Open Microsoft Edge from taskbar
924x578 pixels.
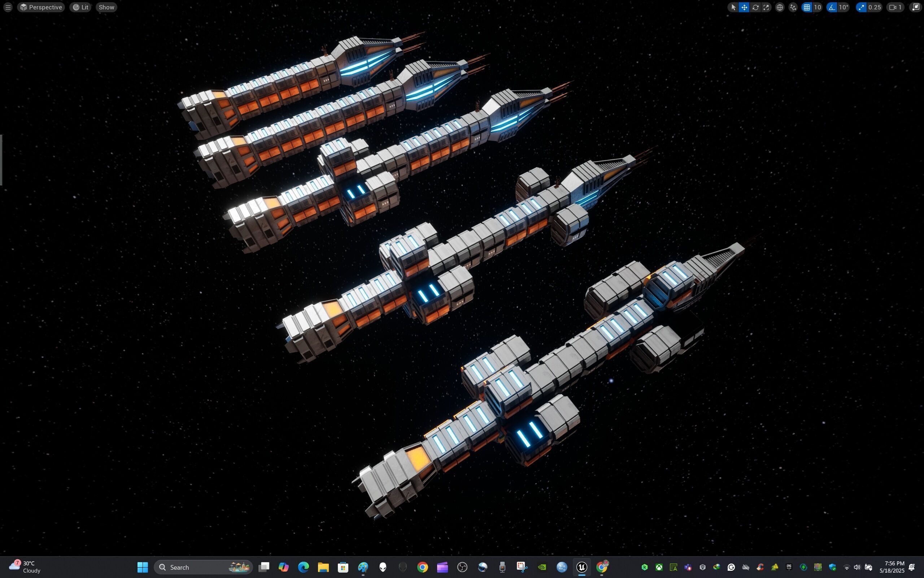pyautogui.click(x=303, y=567)
